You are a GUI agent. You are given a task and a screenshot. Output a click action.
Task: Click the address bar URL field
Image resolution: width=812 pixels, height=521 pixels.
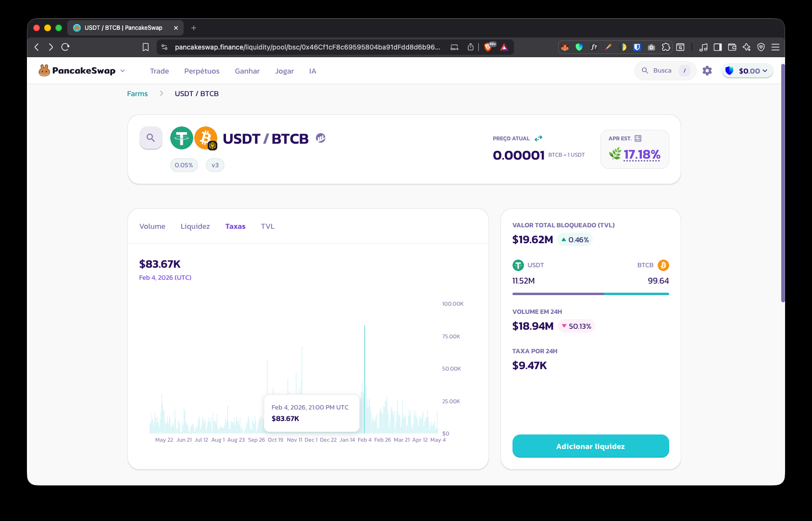tap(308, 47)
